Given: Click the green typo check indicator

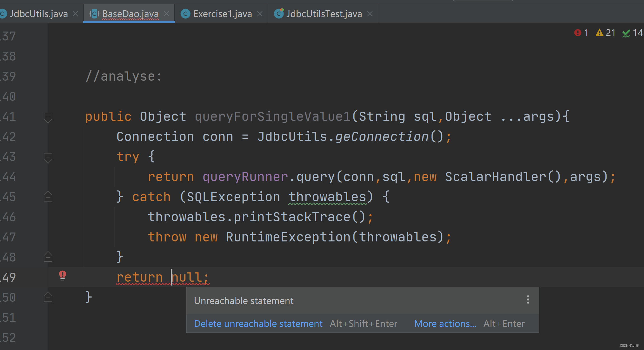Looking at the screenshot, I should [x=632, y=33].
